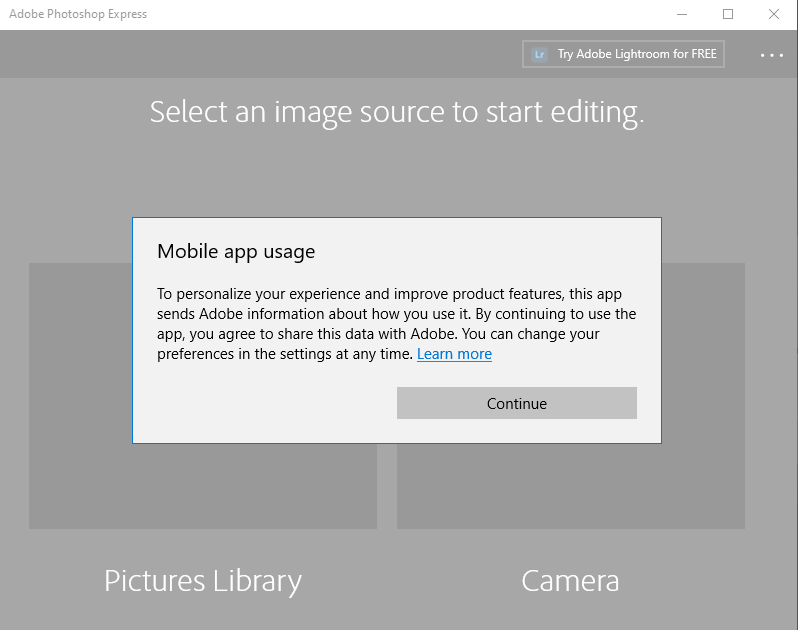Viewport: 798px width, 630px height.
Task: Click the Continue button in dialog
Action: click(x=517, y=403)
